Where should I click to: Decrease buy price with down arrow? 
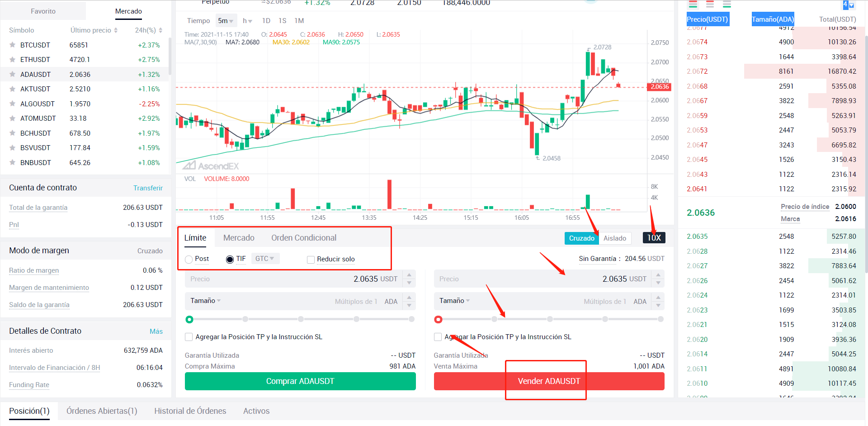click(x=409, y=283)
